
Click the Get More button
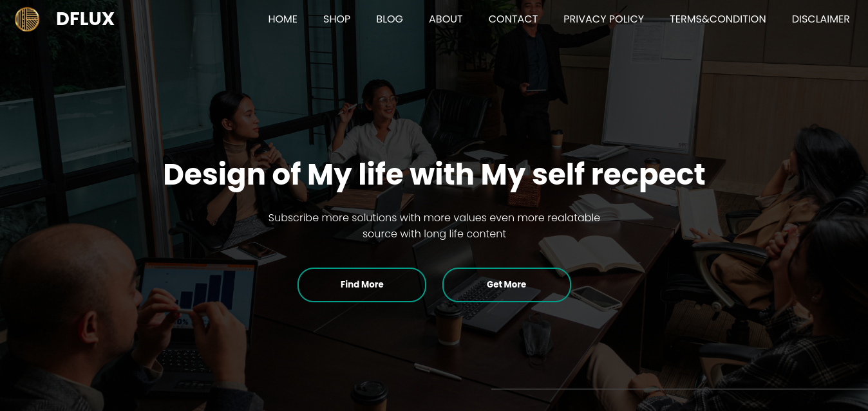pyautogui.click(x=507, y=284)
